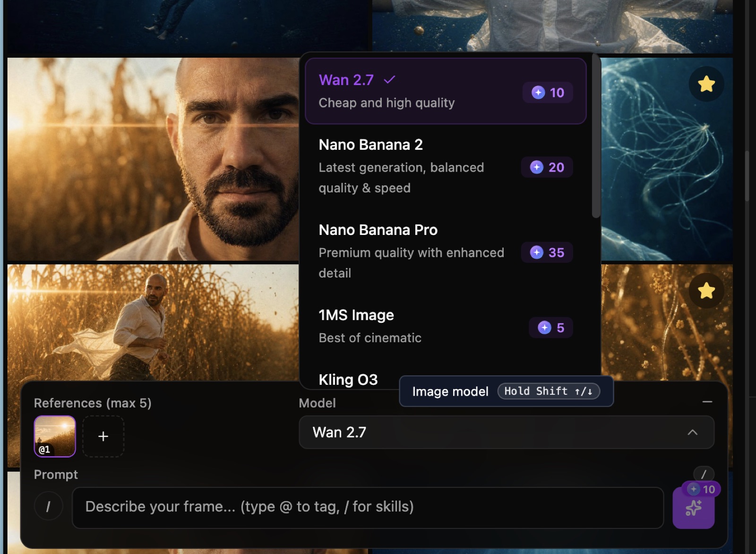The height and width of the screenshot is (554, 756).
Task: Click the References (max 5) label
Action: click(x=93, y=403)
